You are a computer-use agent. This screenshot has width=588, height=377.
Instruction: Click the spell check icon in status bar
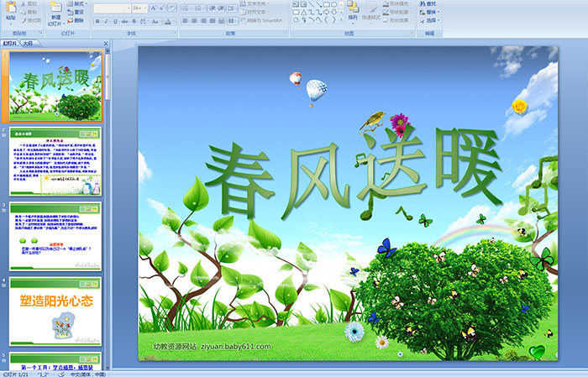point(60,374)
